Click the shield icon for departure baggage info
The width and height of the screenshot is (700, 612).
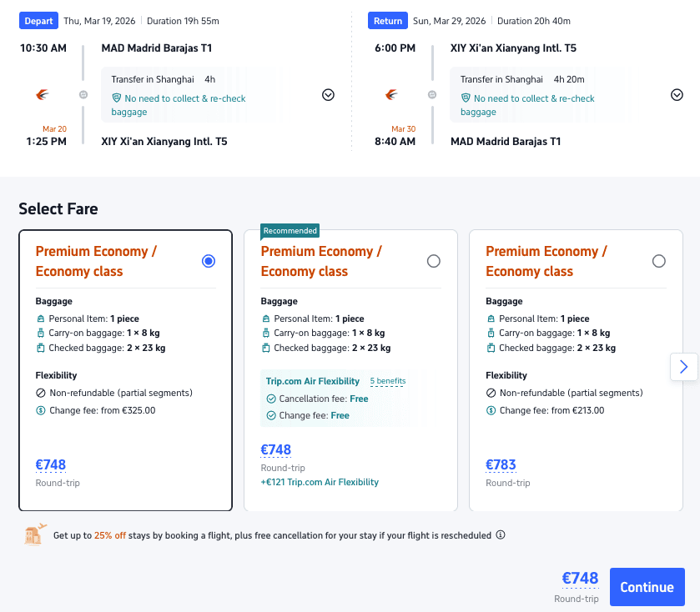pyautogui.click(x=117, y=98)
